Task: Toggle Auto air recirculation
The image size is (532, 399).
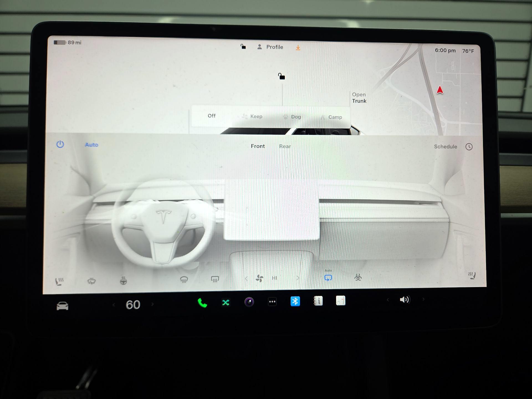Action: click(328, 276)
